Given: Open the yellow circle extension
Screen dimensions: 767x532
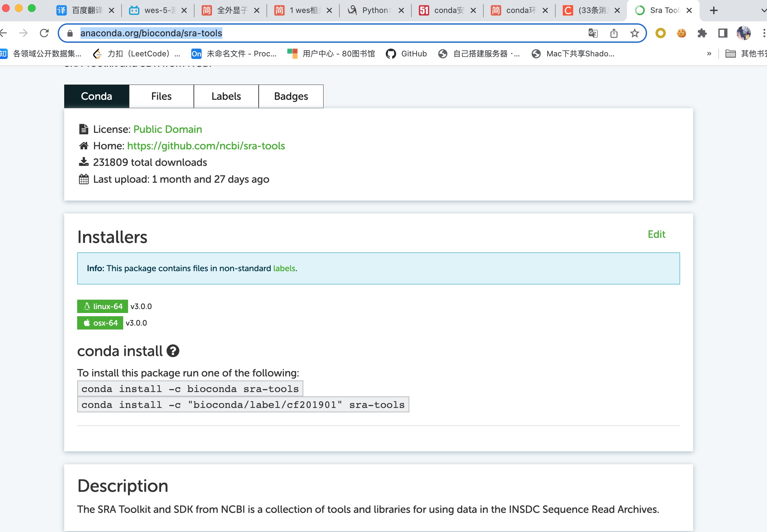Looking at the screenshot, I should 660,33.
